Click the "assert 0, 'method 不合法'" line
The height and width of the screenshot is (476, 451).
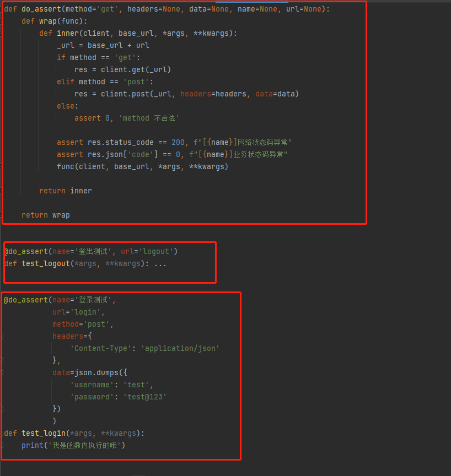(x=127, y=118)
